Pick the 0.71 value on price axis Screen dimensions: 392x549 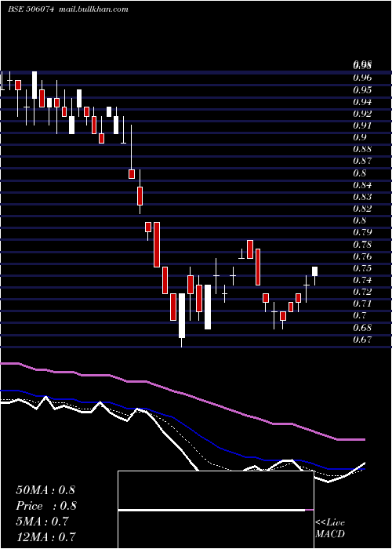[x=362, y=304]
